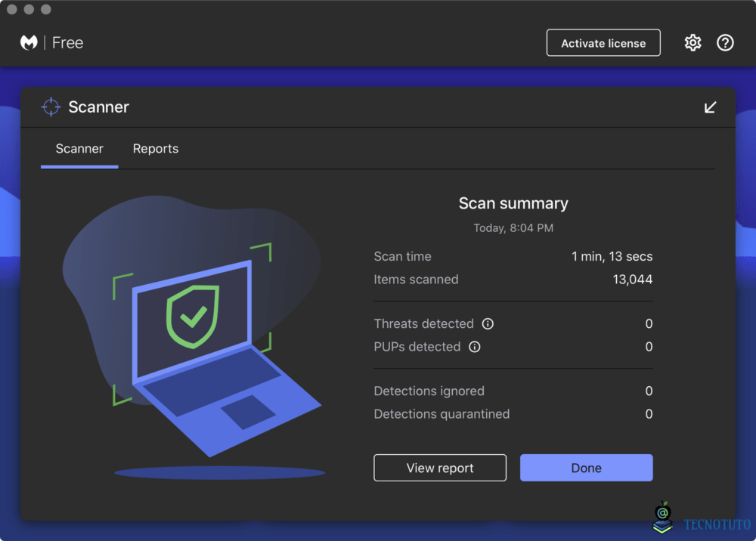Switch to the Reports tab
Image resolution: width=756 pixels, height=541 pixels.
tap(155, 149)
